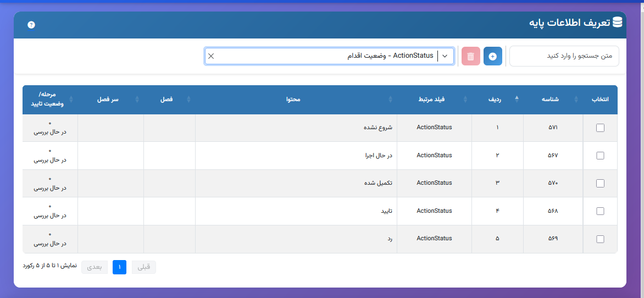The image size is (644, 298).
Task: Sort by the شناسه column header
Action: tap(553, 100)
